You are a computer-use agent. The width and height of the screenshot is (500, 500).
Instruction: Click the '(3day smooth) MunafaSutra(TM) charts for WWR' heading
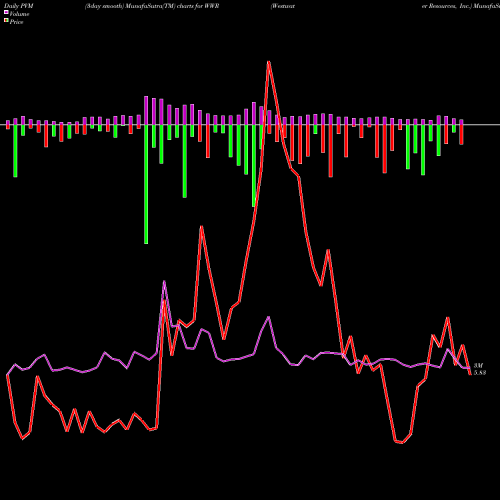(x=152, y=6)
